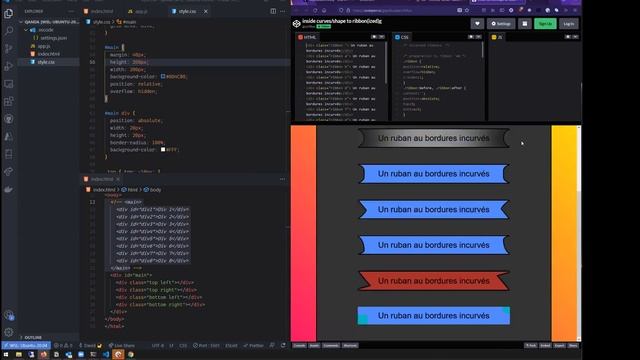The height and width of the screenshot is (360, 640).
Task: Select the CSS editor tab in CodePen
Action: [402, 37]
